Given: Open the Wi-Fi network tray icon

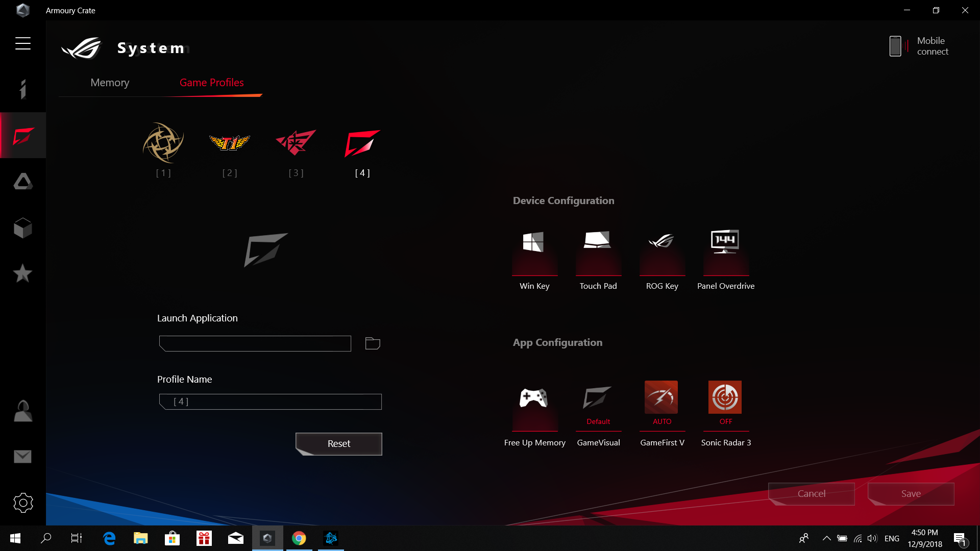Looking at the screenshot, I should (x=857, y=538).
